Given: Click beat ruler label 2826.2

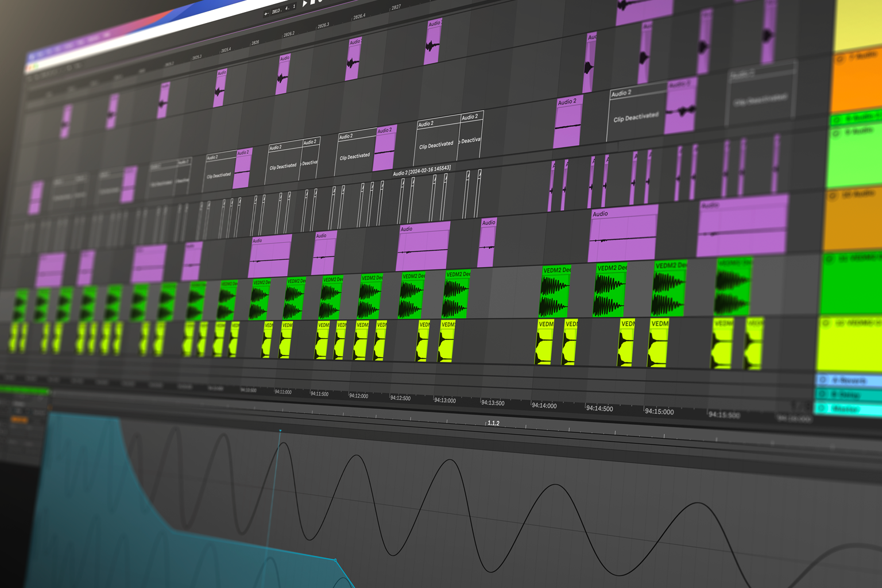Looking at the screenshot, I should tap(289, 34).
